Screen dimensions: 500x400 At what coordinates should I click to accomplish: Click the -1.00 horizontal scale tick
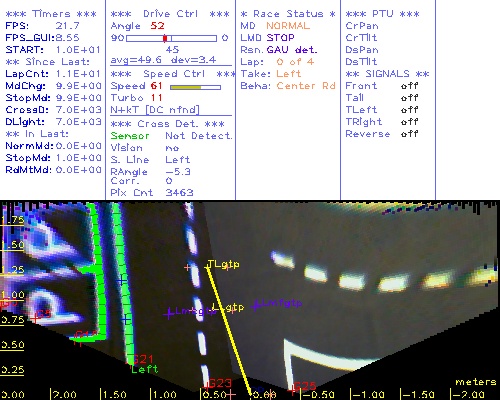pyautogui.click(x=368, y=394)
